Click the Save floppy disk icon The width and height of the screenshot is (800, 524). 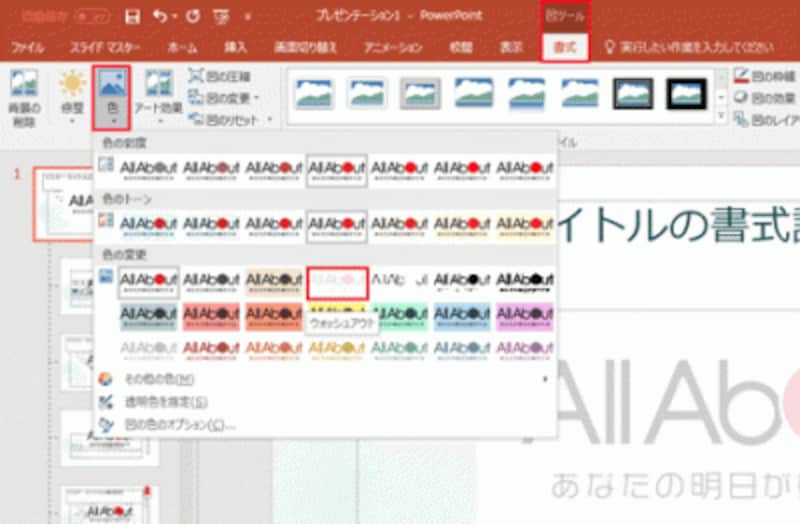click(133, 17)
